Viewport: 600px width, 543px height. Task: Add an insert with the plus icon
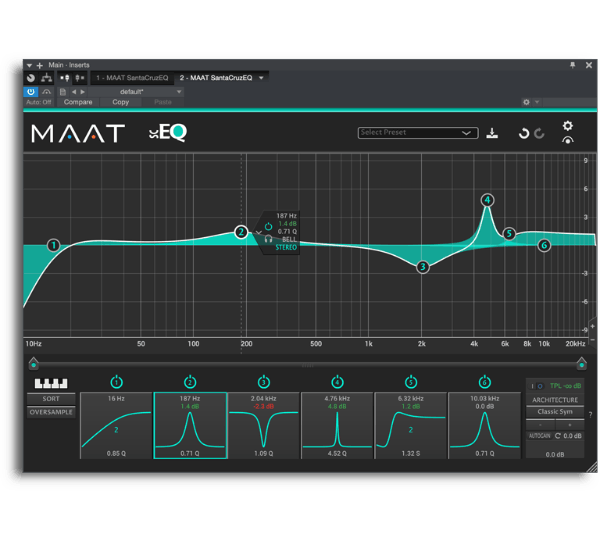pyautogui.click(x=39, y=65)
